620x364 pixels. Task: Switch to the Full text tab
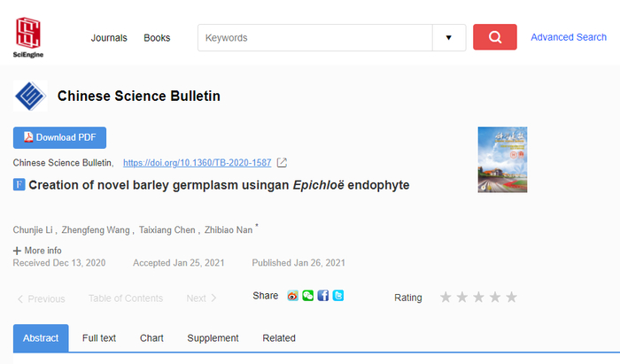(99, 338)
